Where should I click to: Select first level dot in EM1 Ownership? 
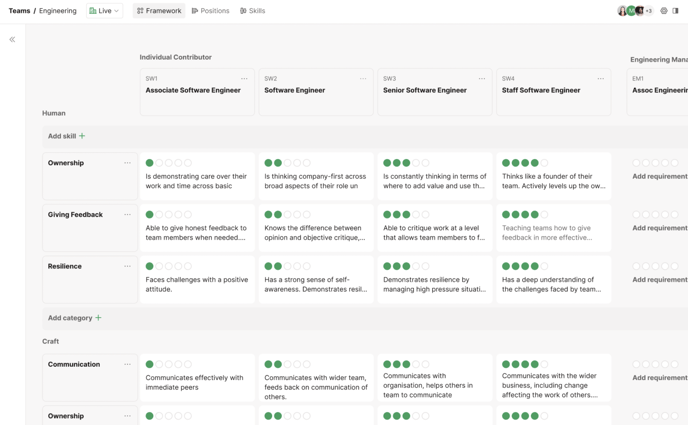coord(637,163)
